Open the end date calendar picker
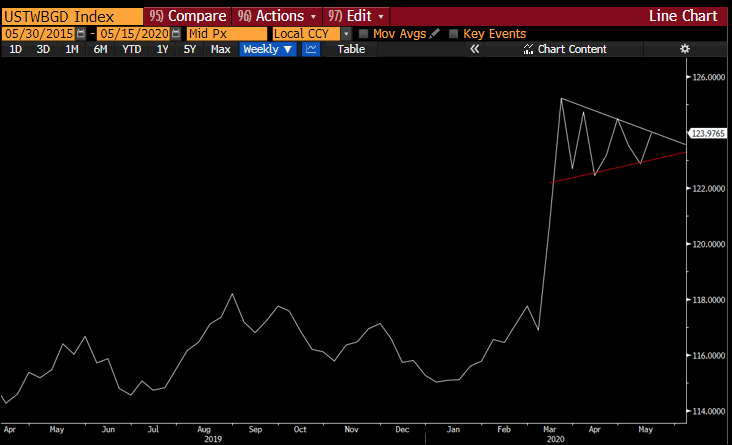732x445 pixels. tap(176, 34)
